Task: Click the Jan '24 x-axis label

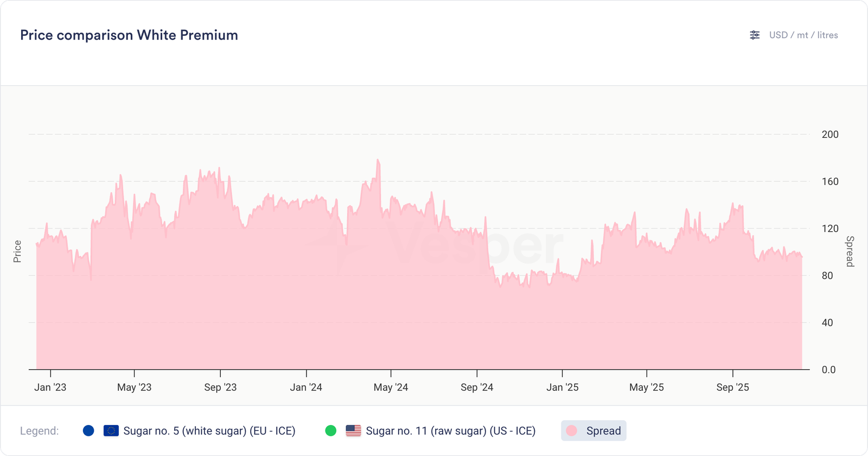Action: click(x=306, y=388)
